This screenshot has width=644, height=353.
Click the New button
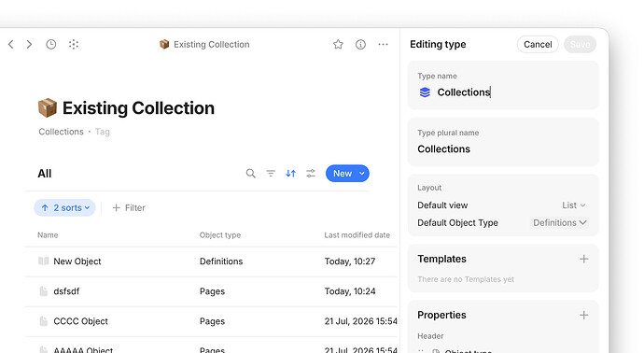343,174
